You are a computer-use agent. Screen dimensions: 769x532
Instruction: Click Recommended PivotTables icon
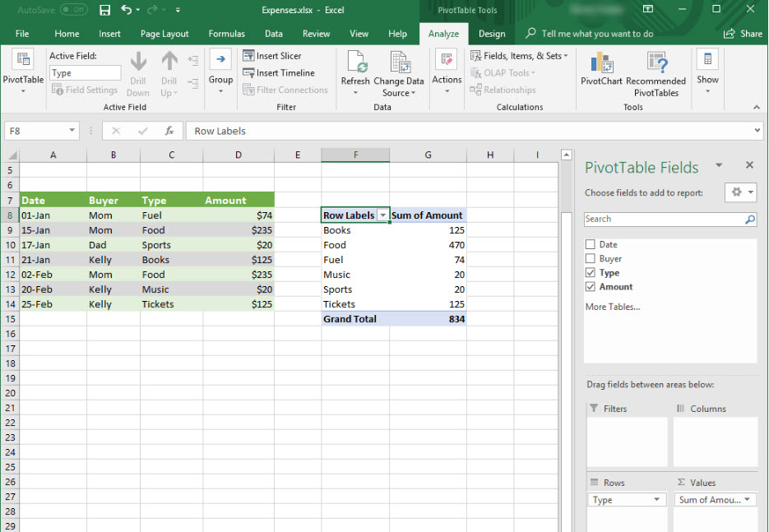656,63
